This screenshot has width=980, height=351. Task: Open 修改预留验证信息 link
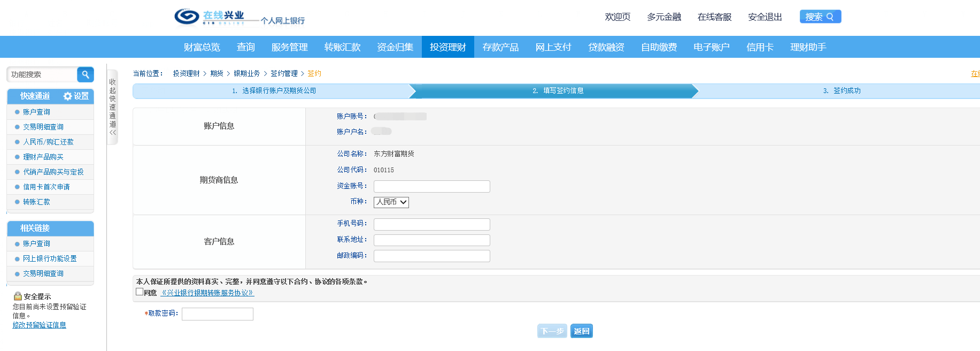tap(40, 325)
